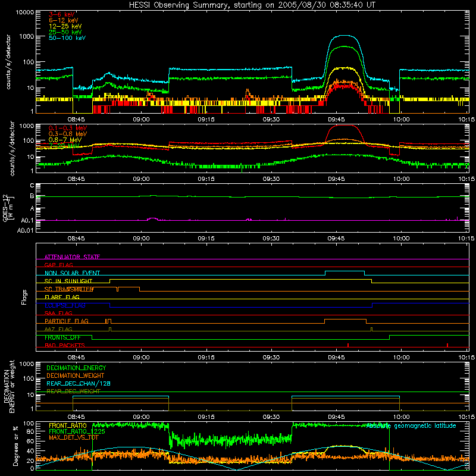The image size is (476, 476).
Task: Click the FLARE_FLAG label
Action: point(62,297)
